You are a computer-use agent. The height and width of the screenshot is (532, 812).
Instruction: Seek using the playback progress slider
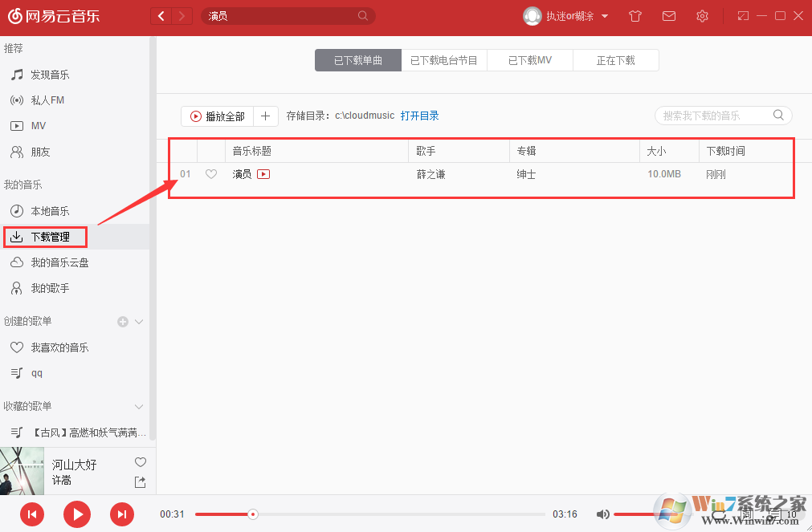tap(253, 514)
